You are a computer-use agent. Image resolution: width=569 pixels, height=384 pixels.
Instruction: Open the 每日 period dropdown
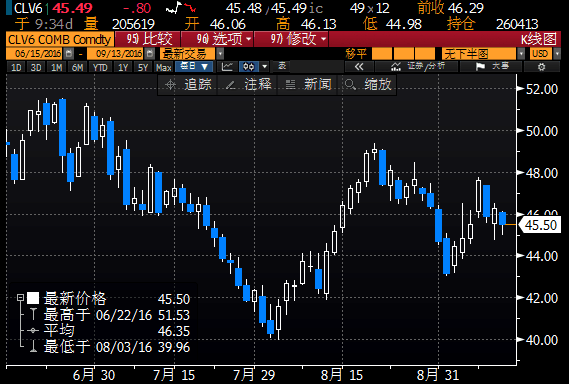pos(194,67)
